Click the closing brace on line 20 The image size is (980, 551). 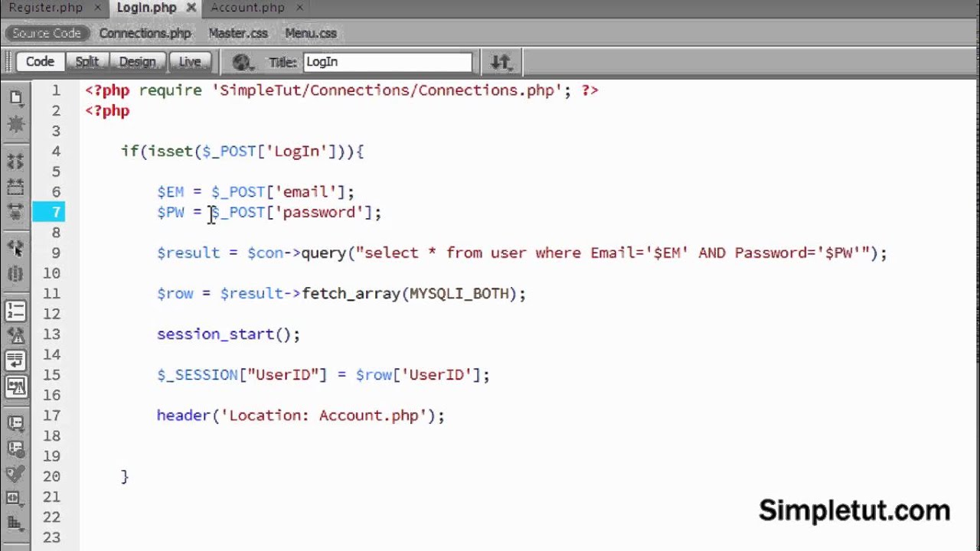click(125, 476)
